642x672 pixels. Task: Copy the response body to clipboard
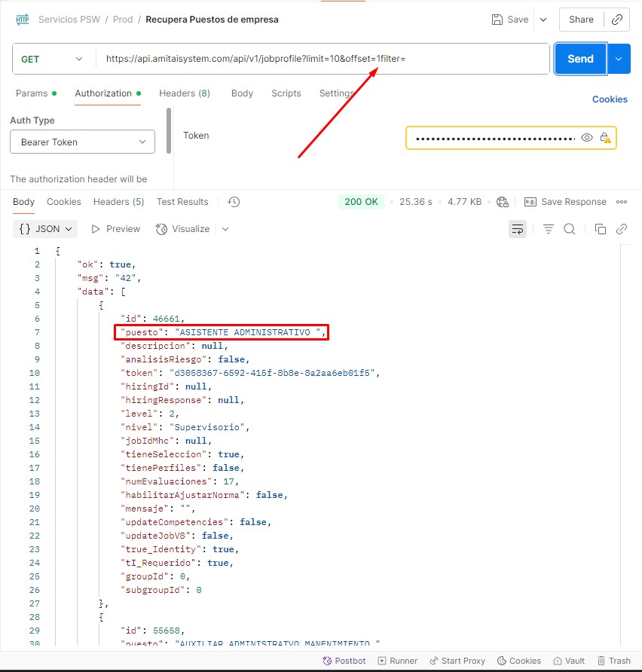(601, 229)
